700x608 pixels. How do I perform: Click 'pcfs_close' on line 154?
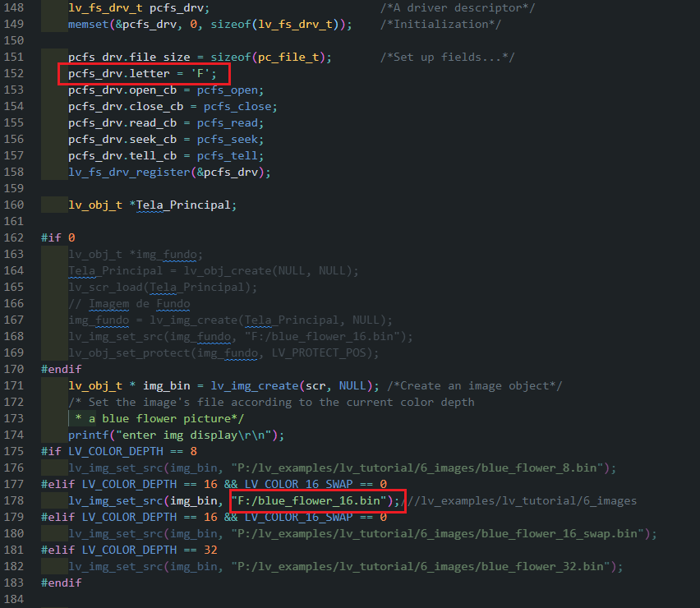[x=237, y=107]
